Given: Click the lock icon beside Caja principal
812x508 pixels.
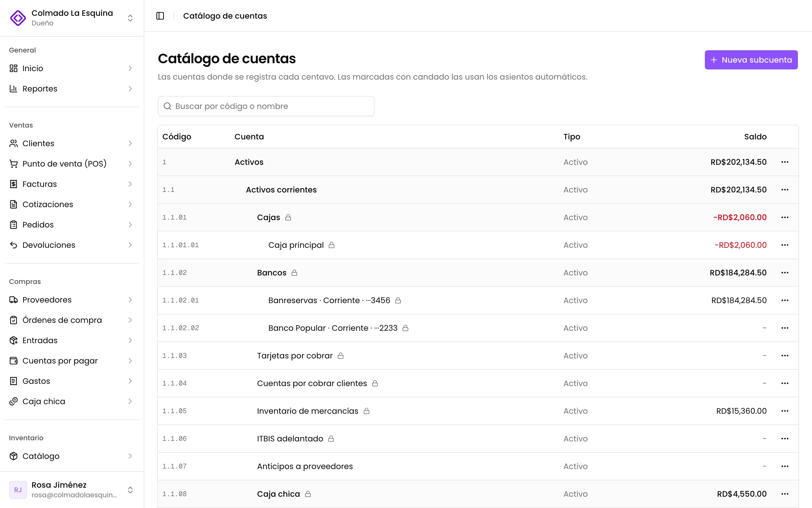Looking at the screenshot, I should 332,245.
